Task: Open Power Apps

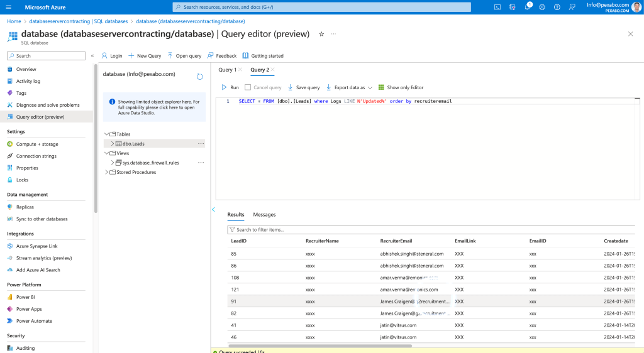Action: (x=29, y=309)
